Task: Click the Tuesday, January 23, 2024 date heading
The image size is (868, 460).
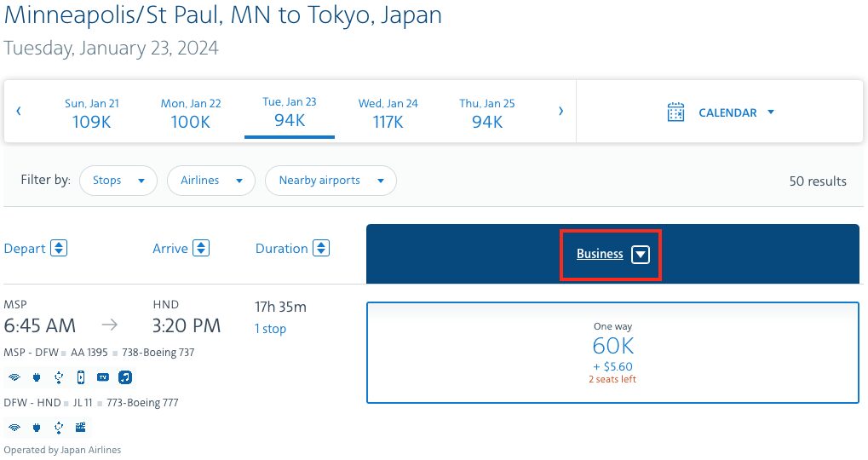Action: pos(112,49)
